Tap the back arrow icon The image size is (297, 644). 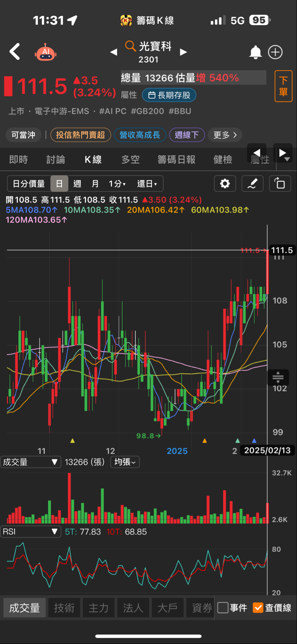15,51
